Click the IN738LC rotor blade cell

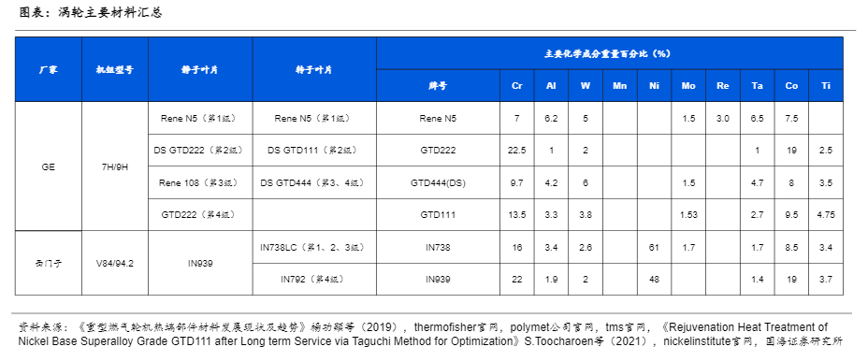click(x=314, y=247)
